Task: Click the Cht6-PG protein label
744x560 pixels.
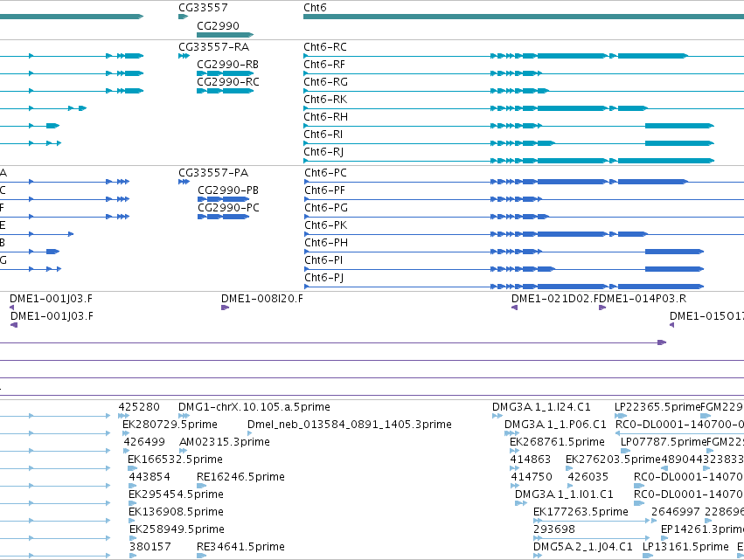Action: (326, 208)
